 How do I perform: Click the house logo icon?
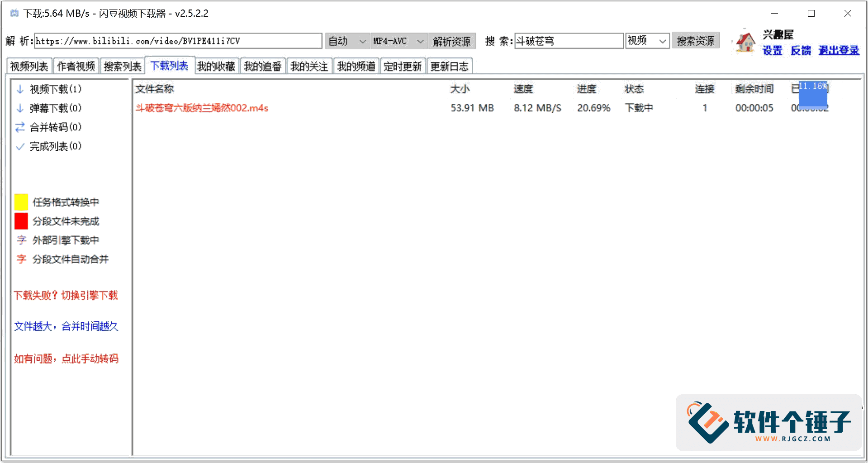(745, 43)
